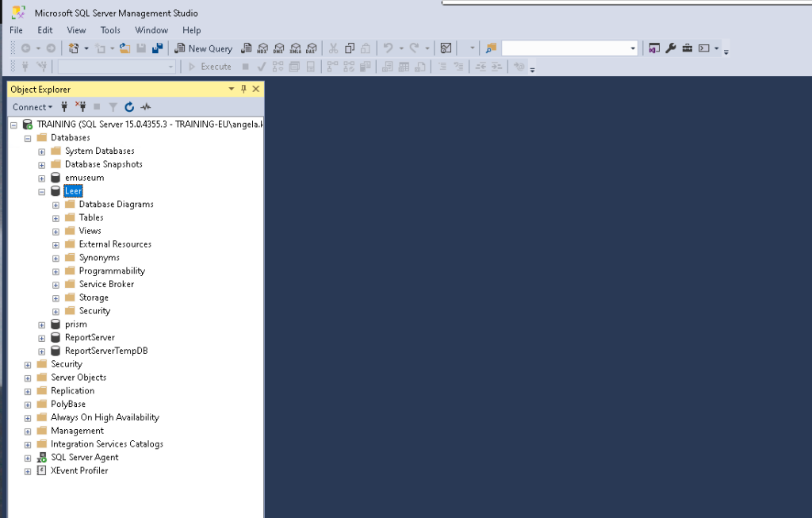
Task: Click the Cut scissors icon
Action: coord(334,48)
